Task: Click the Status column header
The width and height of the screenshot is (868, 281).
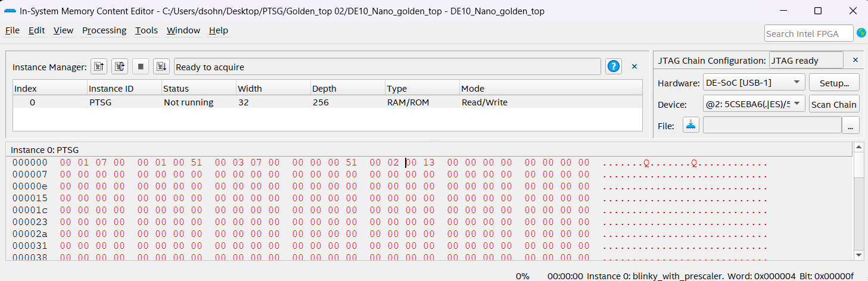Action: [x=198, y=88]
